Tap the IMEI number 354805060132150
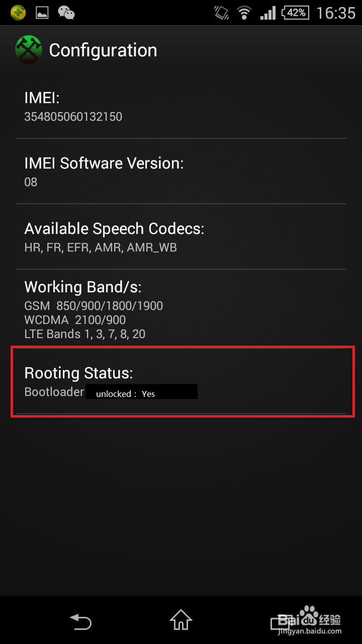 tap(73, 117)
